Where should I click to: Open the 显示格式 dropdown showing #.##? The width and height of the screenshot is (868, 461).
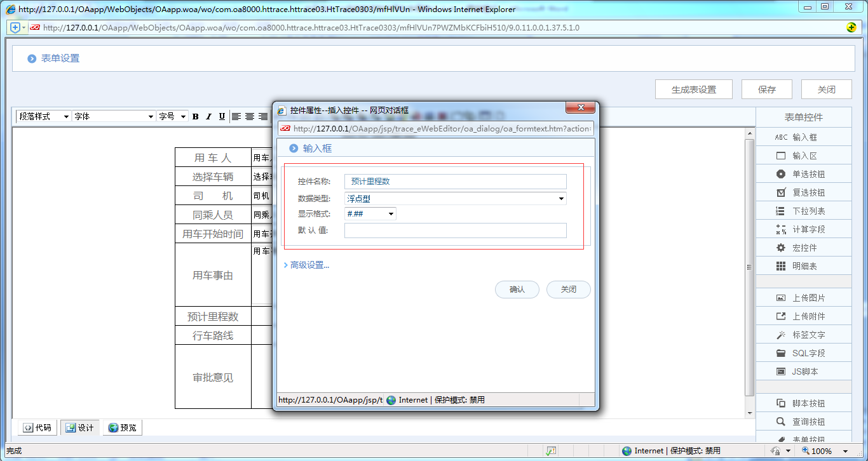[370, 214]
